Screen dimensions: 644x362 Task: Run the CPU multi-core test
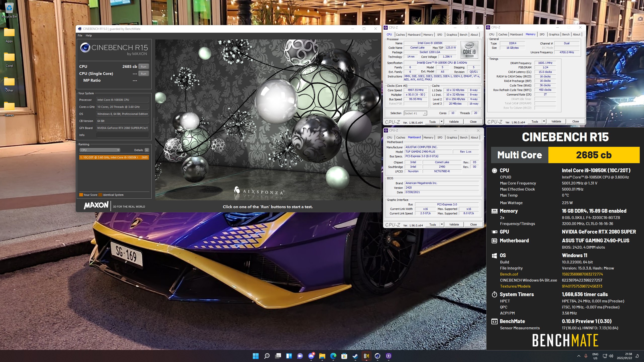(143, 67)
